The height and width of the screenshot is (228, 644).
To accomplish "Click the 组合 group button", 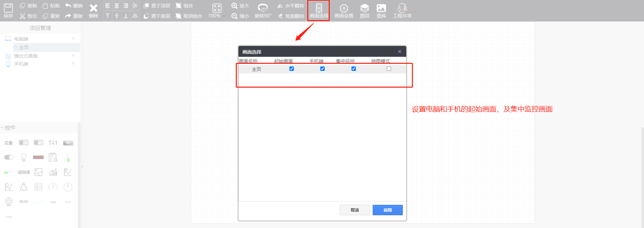I will pyautogui.click(x=184, y=6).
